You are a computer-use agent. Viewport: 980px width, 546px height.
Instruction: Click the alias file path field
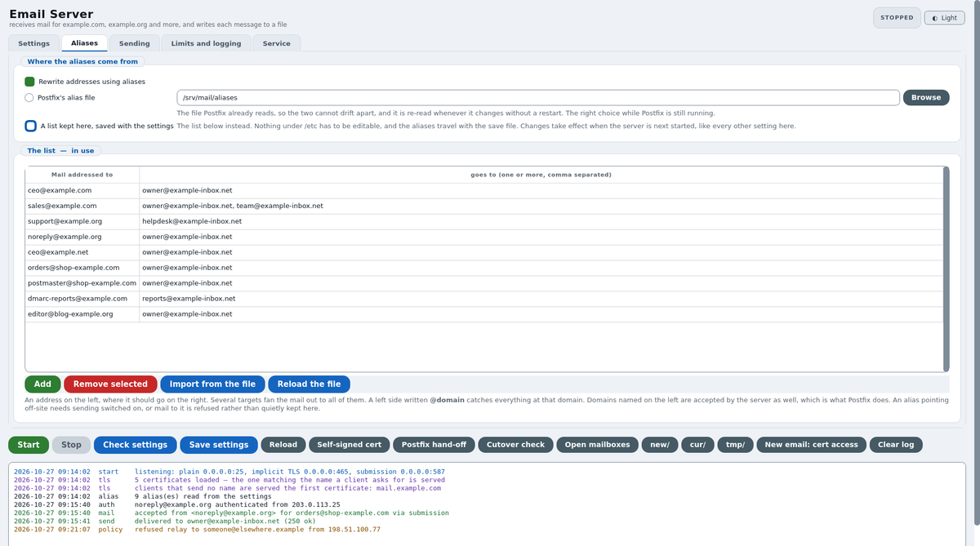pos(538,97)
